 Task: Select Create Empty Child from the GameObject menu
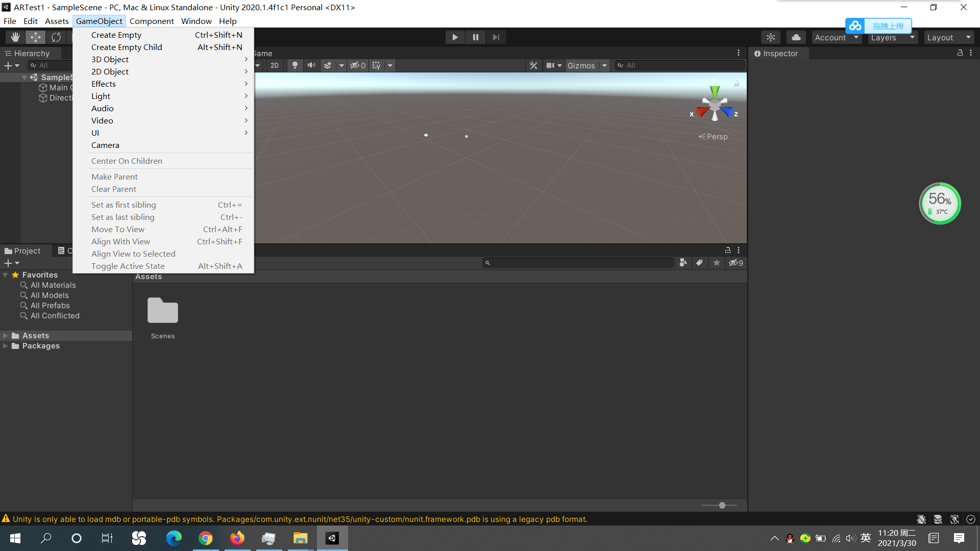tap(127, 47)
